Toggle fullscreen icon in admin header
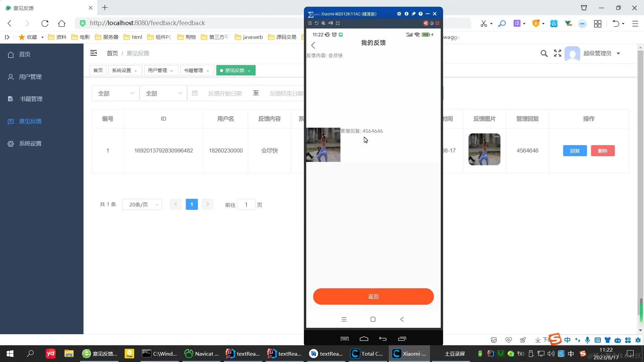 [x=557, y=53]
